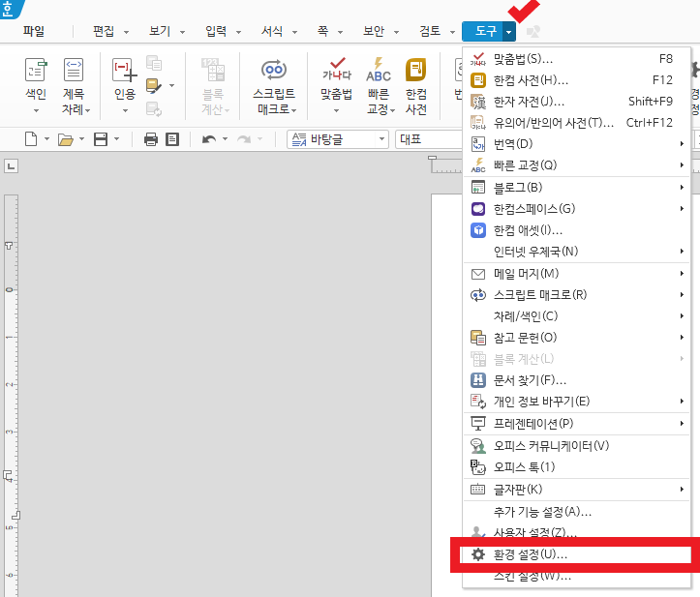Open the 검토 menu tab
The width and height of the screenshot is (700, 597).
tap(430, 31)
